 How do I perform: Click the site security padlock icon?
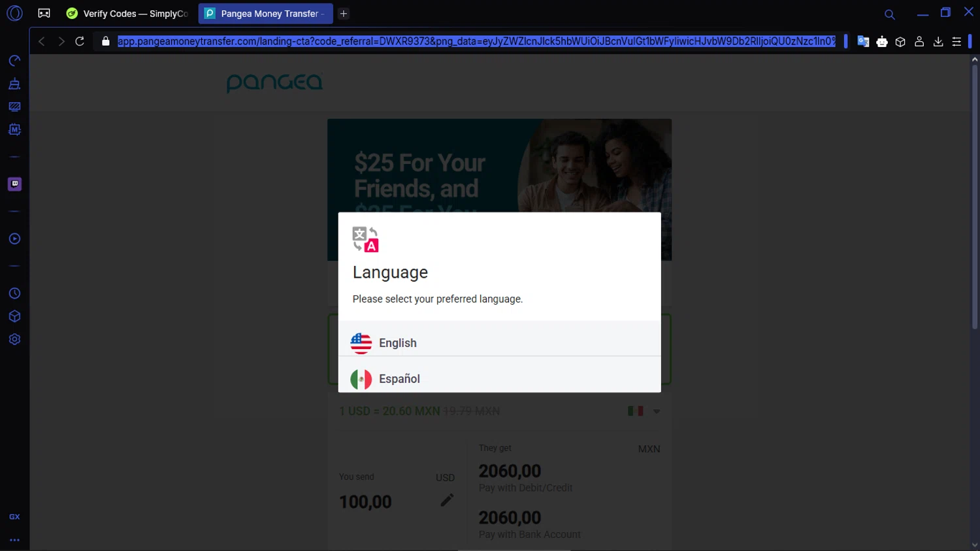[105, 41]
